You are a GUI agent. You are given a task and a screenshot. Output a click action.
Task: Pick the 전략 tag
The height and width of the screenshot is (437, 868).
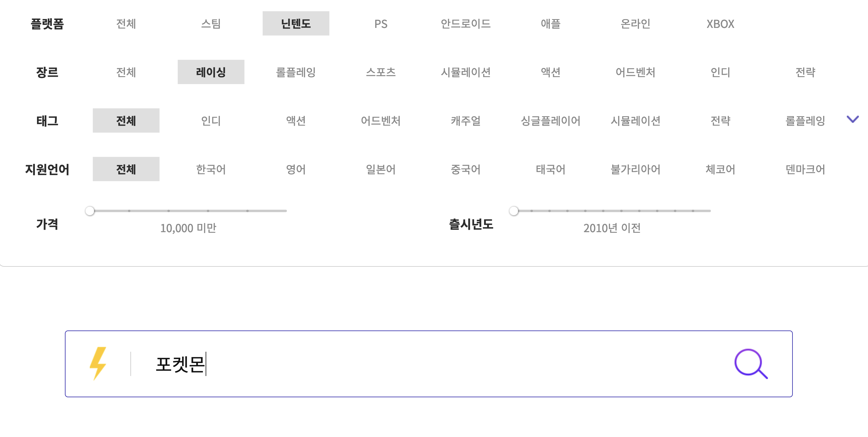pyautogui.click(x=720, y=121)
